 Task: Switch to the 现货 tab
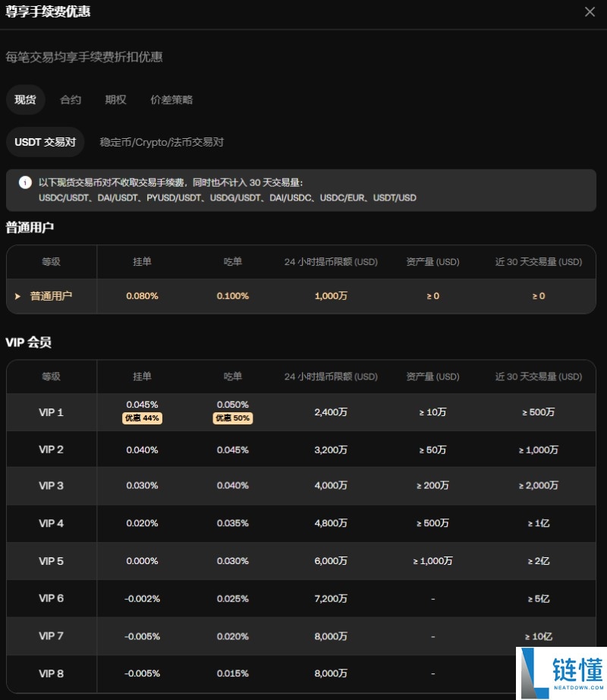point(26,99)
